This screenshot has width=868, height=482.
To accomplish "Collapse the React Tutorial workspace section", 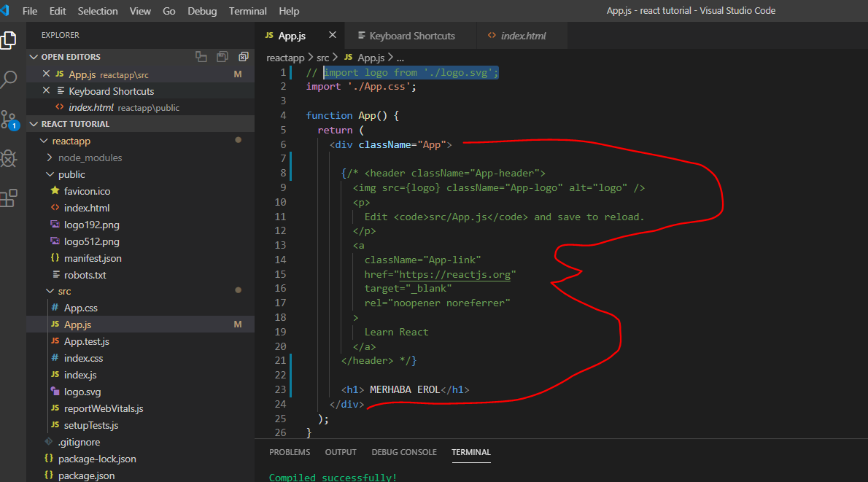I will point(34,124).
